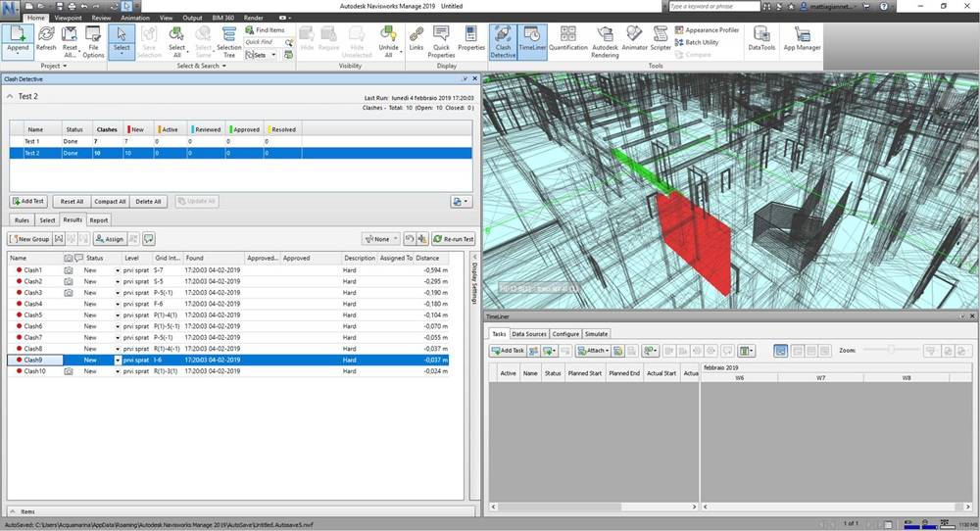
Task: Expand the Select & Search panel dropdown
Action: (x=201, y=66)
